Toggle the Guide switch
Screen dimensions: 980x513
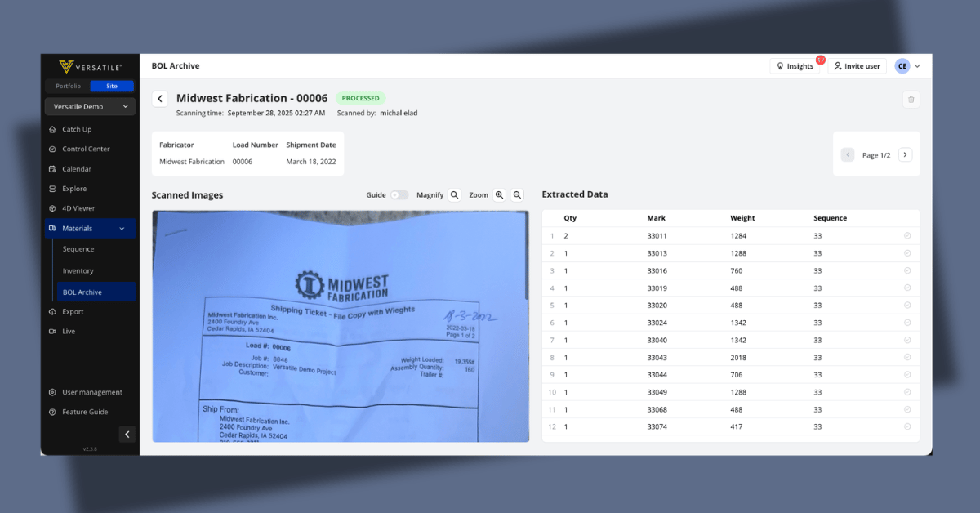tap(399, 195)
